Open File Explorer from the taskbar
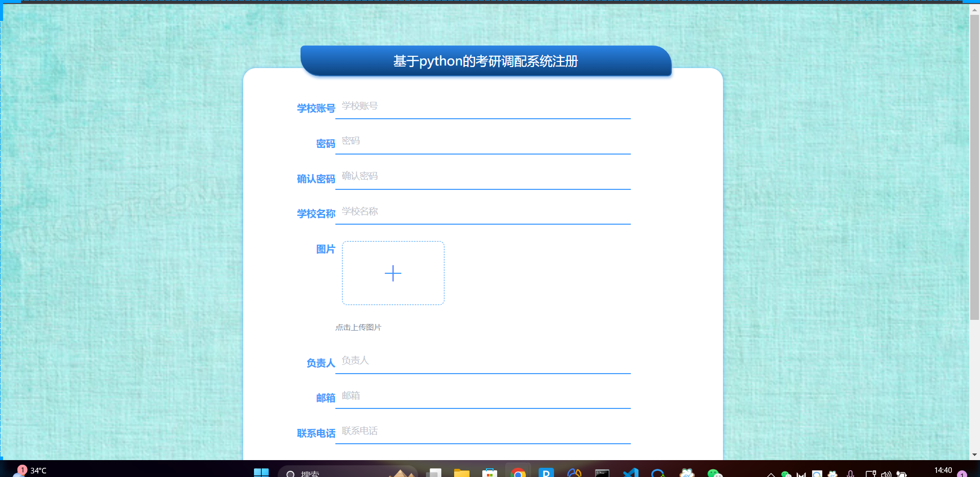 click(x=461, y=472)
